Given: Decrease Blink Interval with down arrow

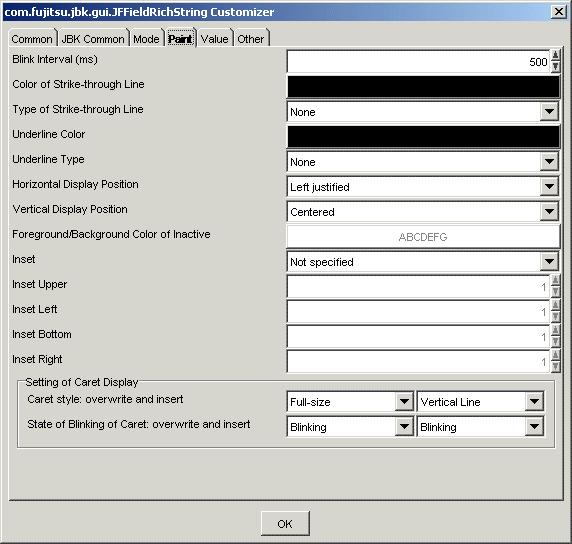Looking at the screenshot, I should (555, 67).
